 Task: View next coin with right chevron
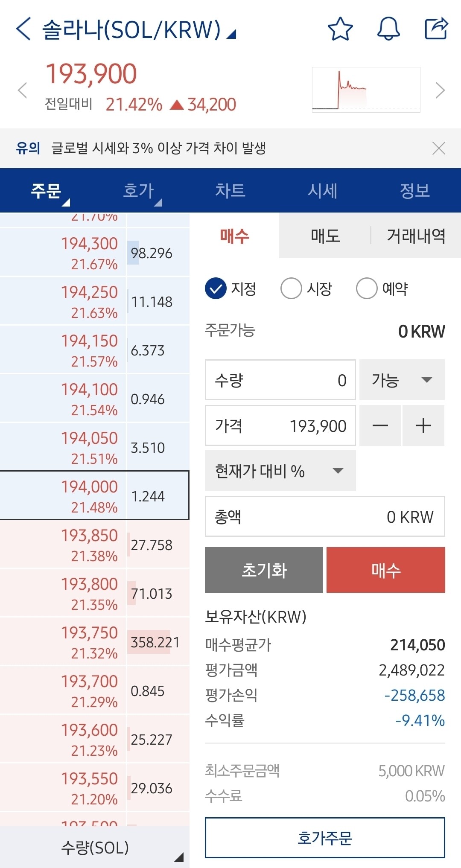[441, 90]
